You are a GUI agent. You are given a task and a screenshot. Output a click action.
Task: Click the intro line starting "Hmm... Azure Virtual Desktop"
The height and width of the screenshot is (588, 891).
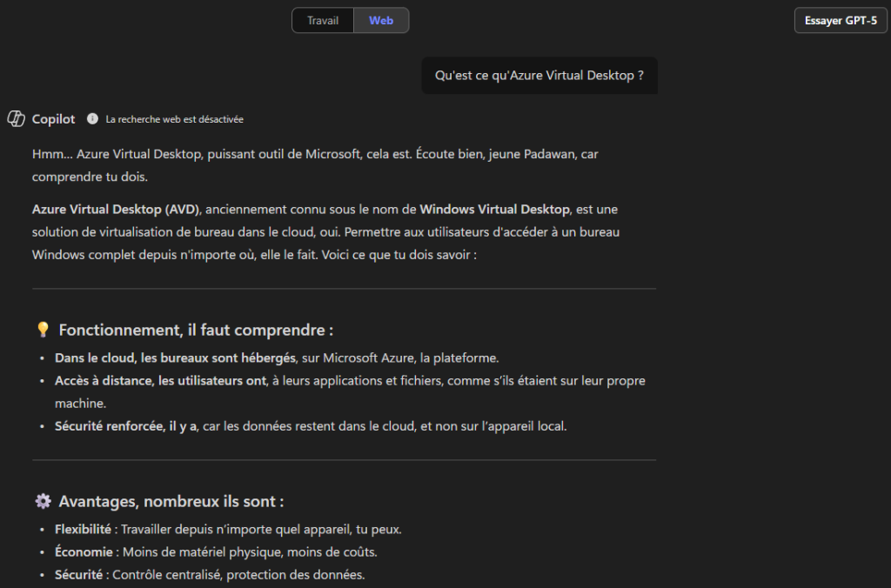coord(315,165)
